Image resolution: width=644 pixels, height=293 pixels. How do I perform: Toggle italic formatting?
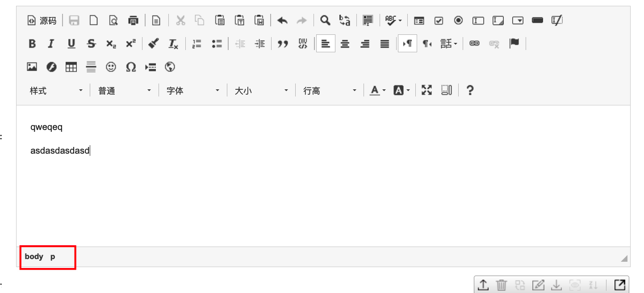point(51,43)
